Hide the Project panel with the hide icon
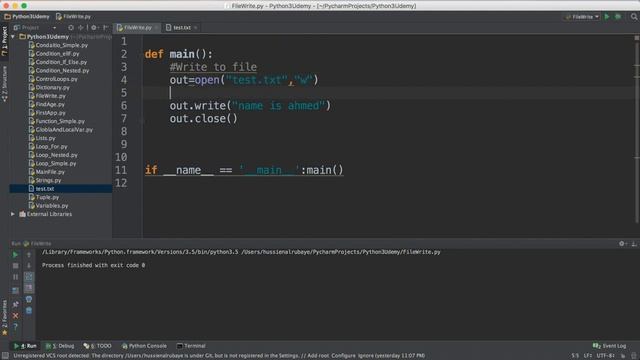Screen dimensions: 640x360 (x=106, y=28)
